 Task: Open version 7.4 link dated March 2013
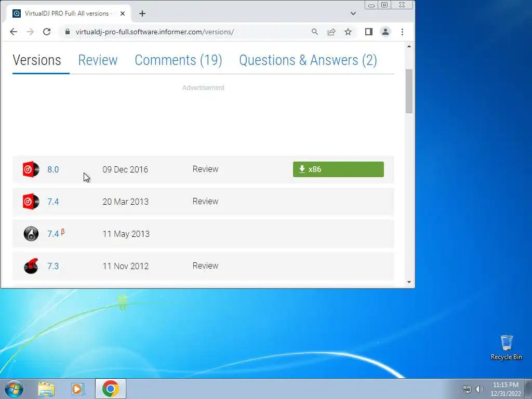click(53, 202)
